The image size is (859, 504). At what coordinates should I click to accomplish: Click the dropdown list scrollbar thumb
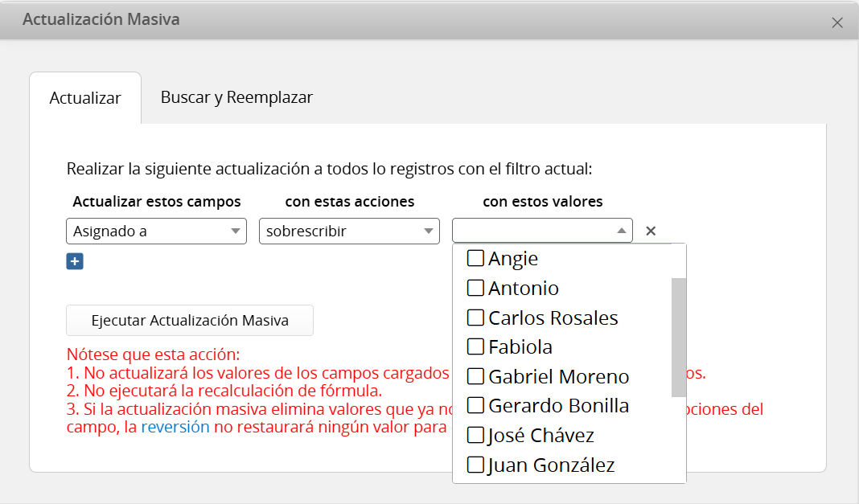pyautogui.click(x=679, y=337)
